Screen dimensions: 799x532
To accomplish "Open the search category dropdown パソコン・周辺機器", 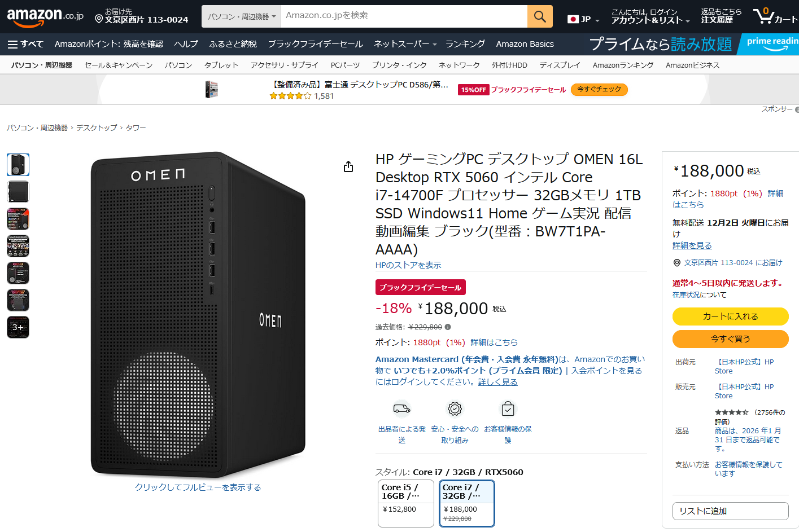I will pos(241,16).
